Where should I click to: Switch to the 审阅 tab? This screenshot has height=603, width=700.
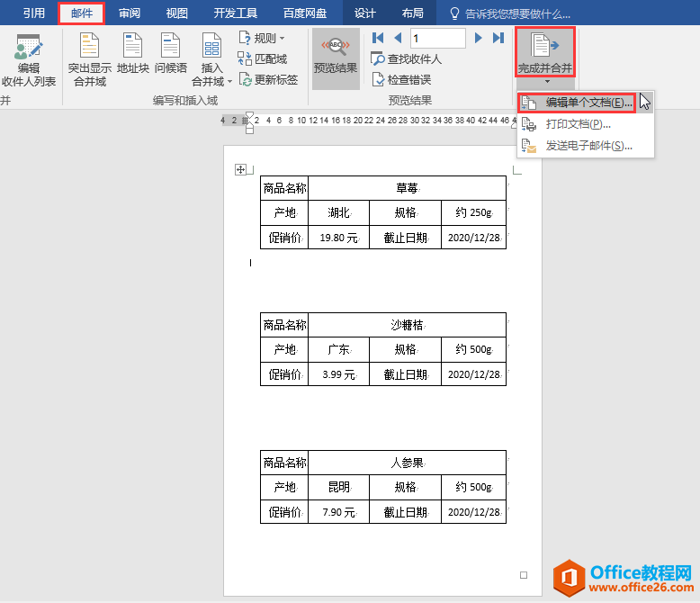coord(130,13)
